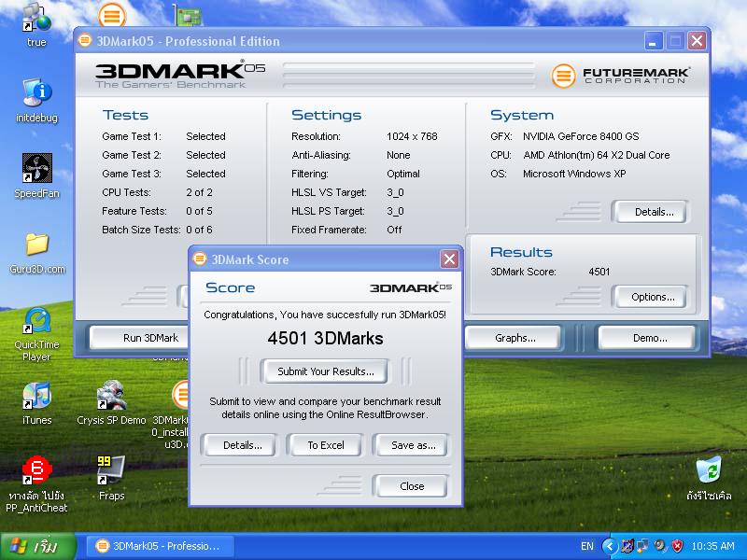The width and height of the screenshot is (747, 560).
Task: Click the Fixed Framerate Off value
Action: tap(394, 230)
